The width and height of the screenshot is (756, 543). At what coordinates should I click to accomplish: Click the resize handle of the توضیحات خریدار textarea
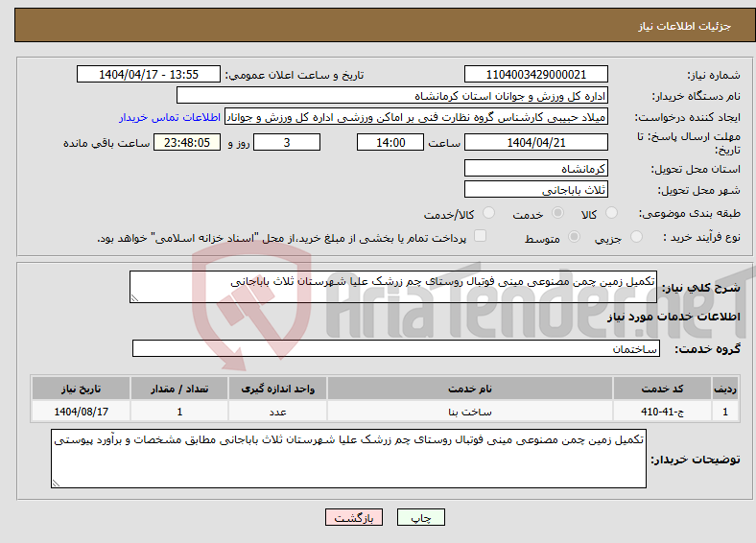point(56,484)
